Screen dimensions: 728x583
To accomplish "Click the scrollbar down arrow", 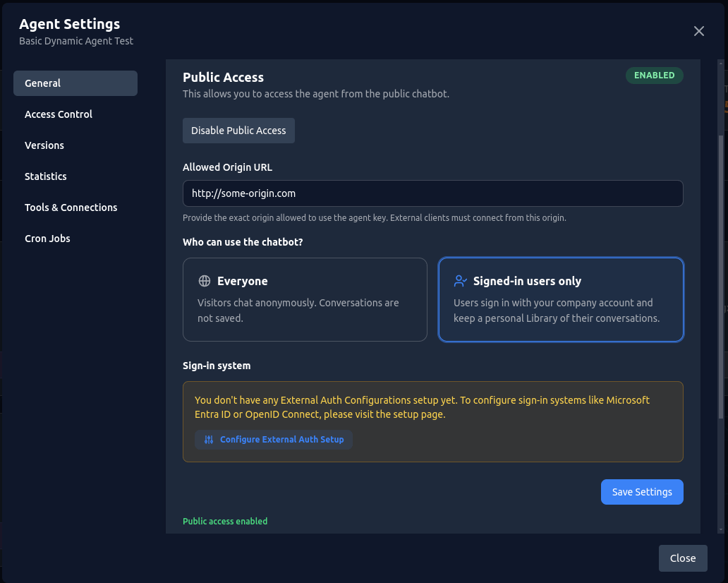I will [x=720, y=529].
